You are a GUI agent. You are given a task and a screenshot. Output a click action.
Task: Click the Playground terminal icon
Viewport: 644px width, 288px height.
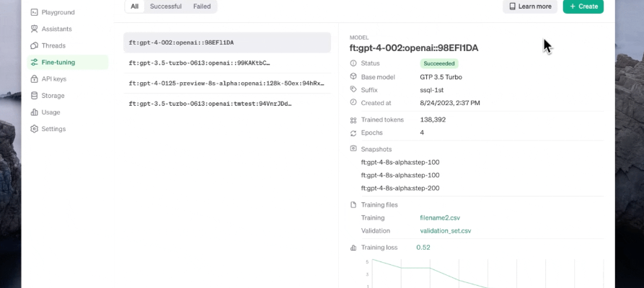(35, 12)
